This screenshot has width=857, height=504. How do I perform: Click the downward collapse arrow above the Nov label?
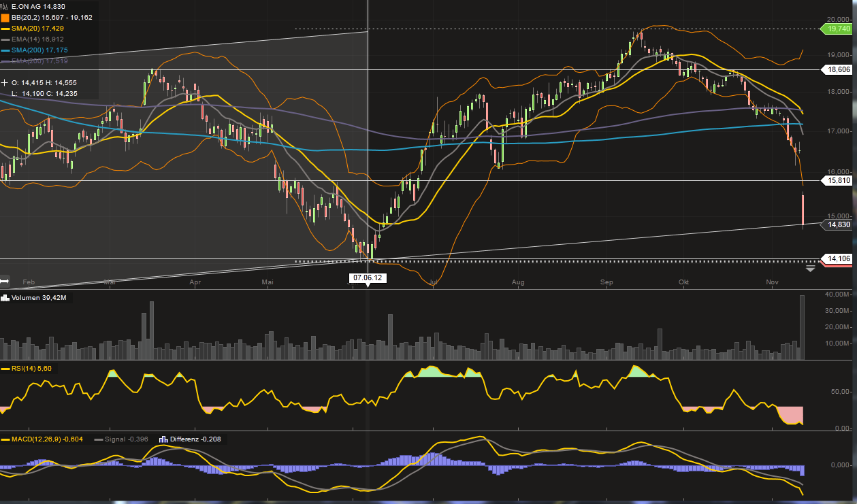click(x=810, y=269)
